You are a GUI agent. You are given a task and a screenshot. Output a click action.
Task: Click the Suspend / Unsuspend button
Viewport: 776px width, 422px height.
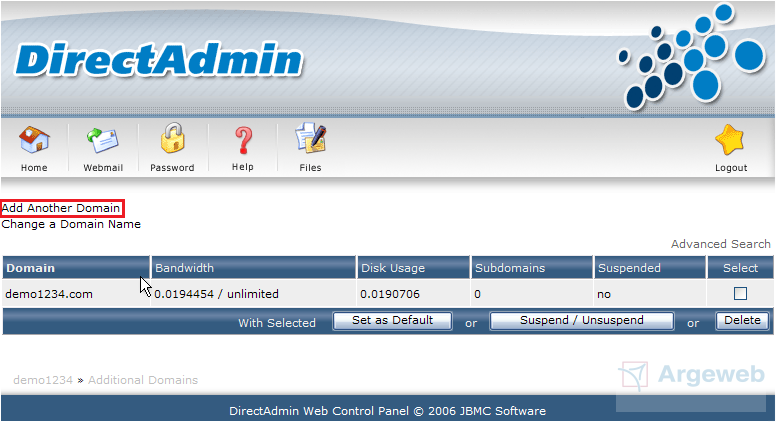tap(582, 321)
